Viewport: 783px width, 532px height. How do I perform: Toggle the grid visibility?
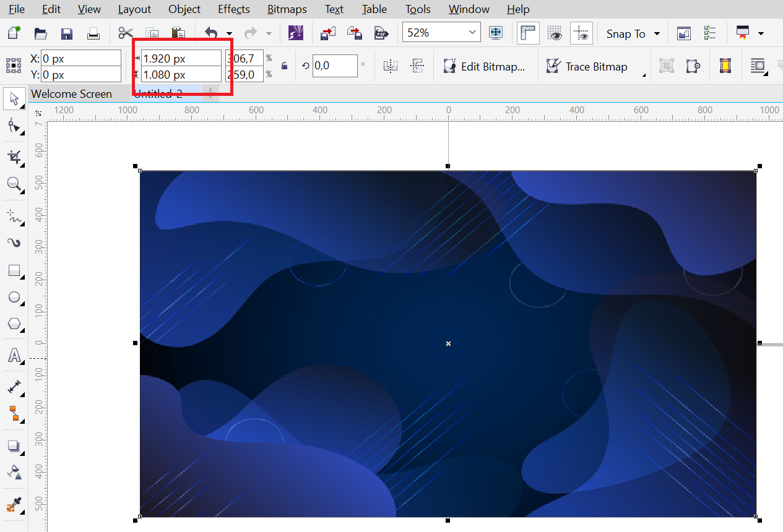(553, 33)
